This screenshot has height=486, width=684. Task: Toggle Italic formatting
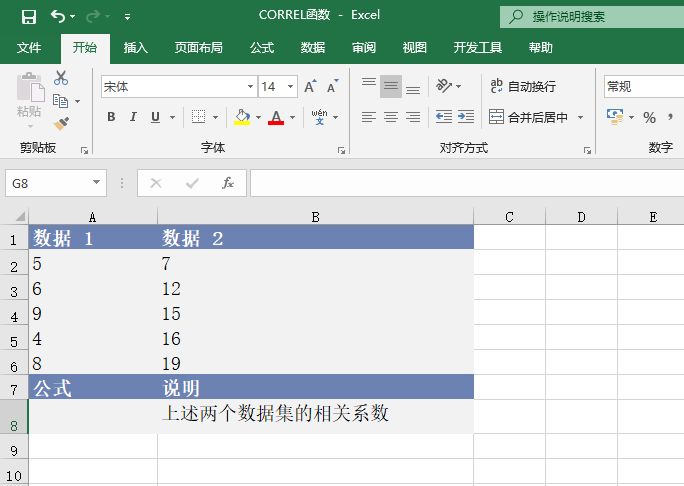(134, 118)
